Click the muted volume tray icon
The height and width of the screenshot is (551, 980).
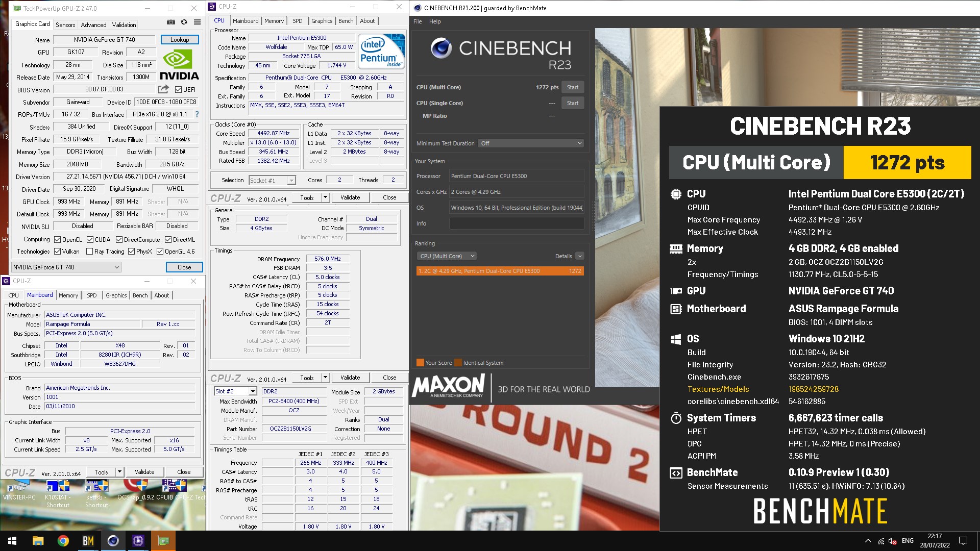tap(893, 541)
